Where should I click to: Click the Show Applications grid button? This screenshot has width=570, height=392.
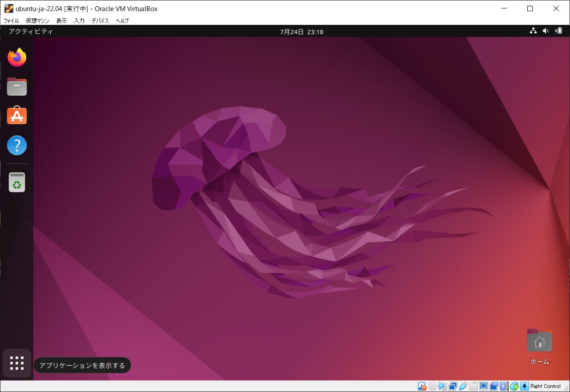pyautogui.click(x=17, y=363)
